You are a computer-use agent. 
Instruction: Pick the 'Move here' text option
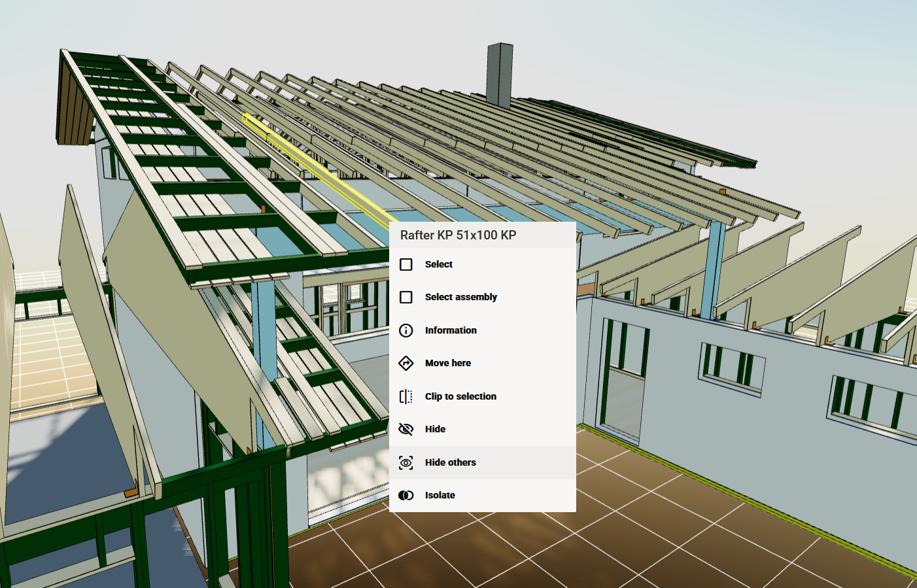coord(447,363)
